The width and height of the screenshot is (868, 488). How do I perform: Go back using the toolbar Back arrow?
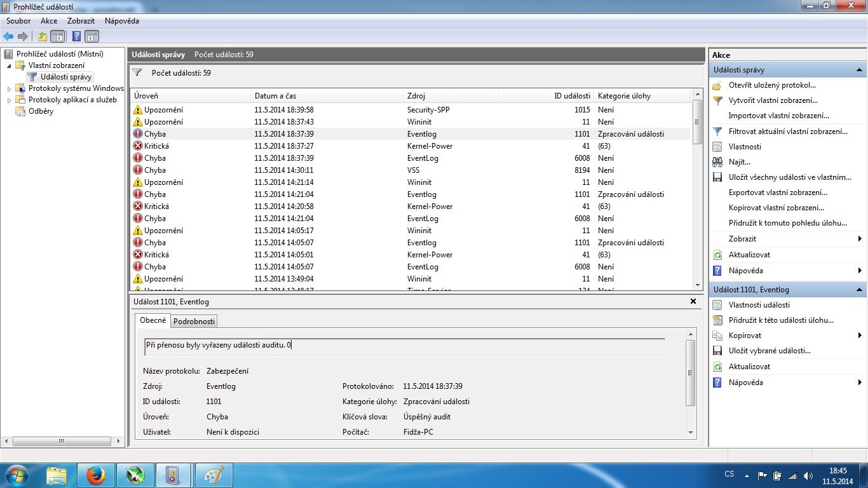point(8,36)
